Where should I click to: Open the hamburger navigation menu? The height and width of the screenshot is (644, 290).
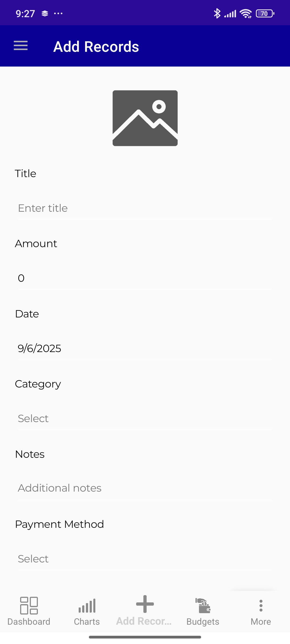point(21,46)
